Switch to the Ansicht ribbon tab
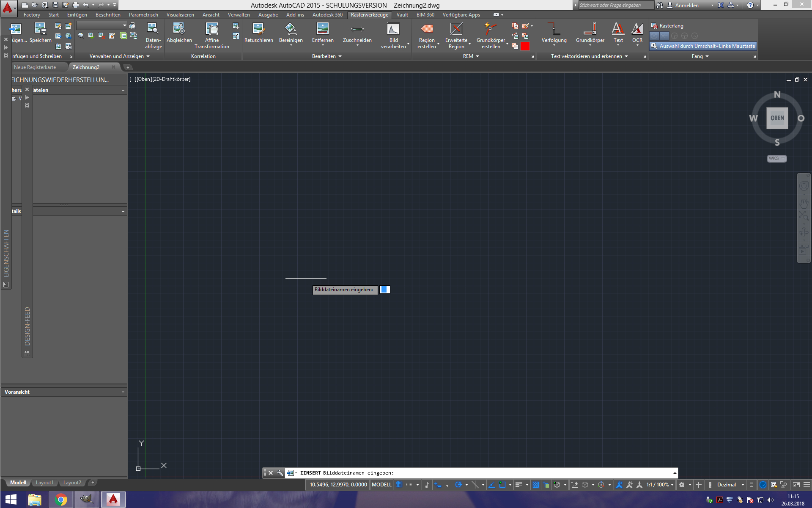This screenshot has height=508, width=812. (x=211, y=15)
